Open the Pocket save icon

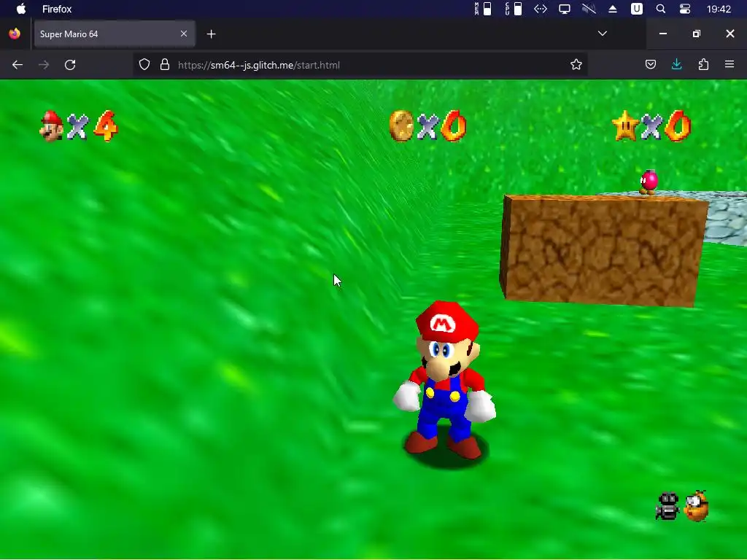tap(651, 64)
